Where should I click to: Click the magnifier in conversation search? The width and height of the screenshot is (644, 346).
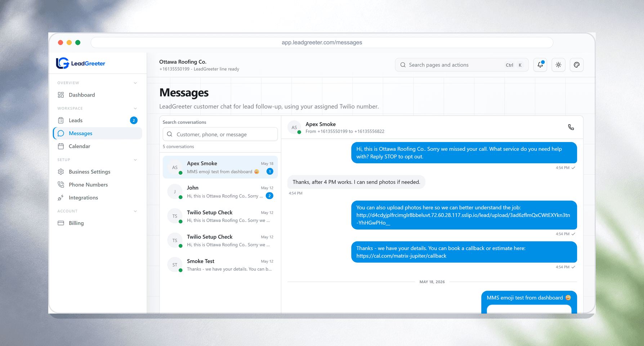(x=170, y=134)
